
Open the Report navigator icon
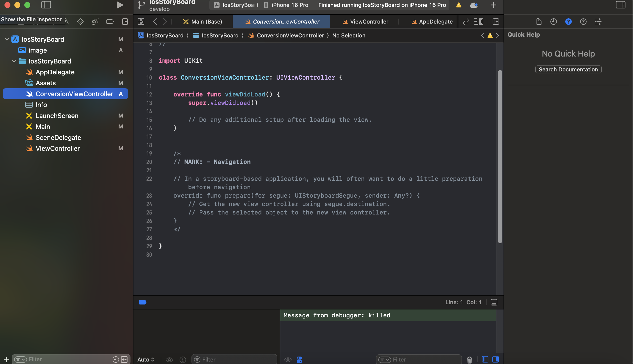pyautogui.click(x=125, y=22)
